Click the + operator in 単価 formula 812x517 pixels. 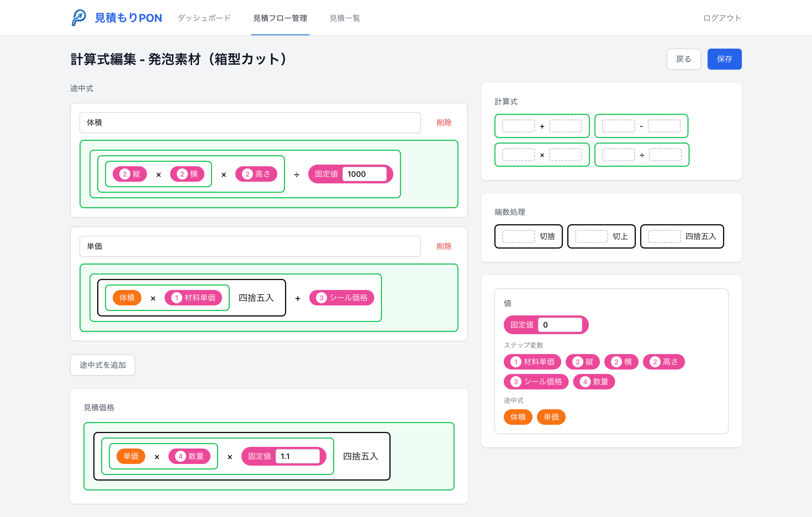point(298,299)
